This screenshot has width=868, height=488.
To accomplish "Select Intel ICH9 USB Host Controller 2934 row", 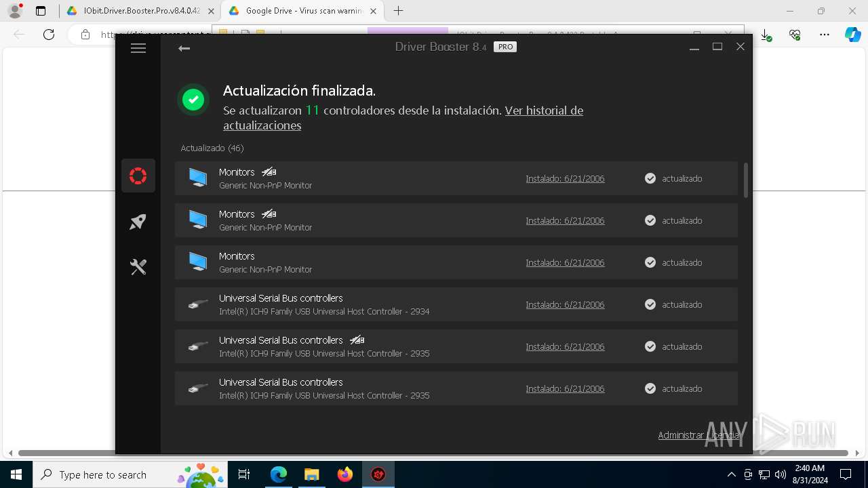I will coord(456,304).
